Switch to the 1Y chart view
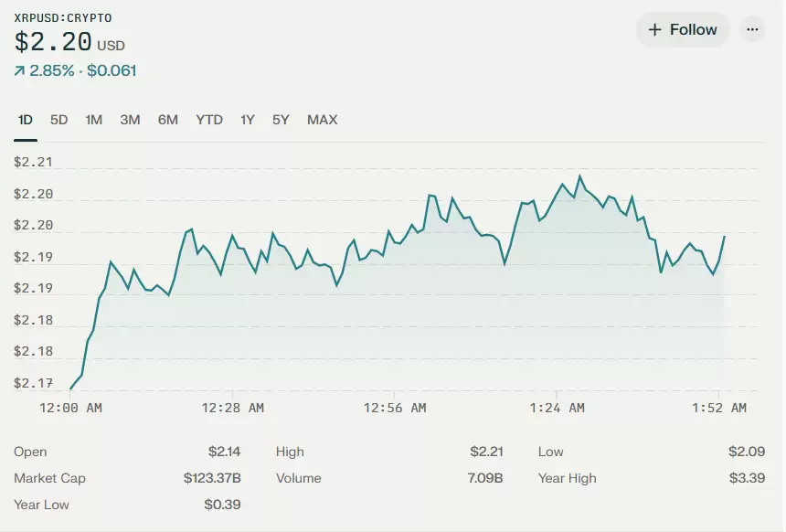 click(248, 120)
